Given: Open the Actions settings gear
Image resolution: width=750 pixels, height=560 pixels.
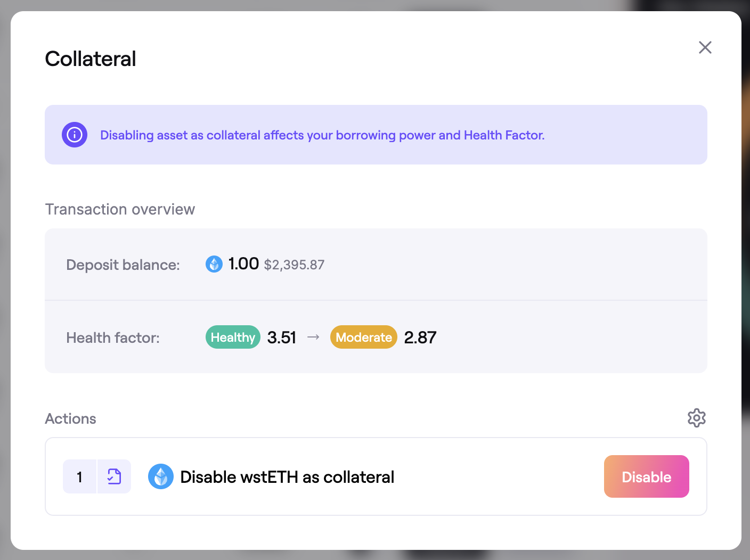Looking at the screenshot, I should (696, 418).
